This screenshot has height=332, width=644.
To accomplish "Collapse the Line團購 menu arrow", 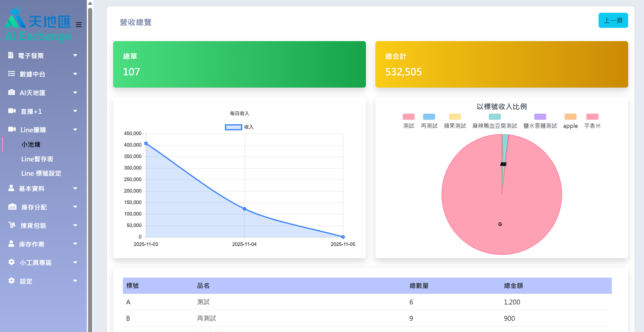I will [x=75, y=130].
